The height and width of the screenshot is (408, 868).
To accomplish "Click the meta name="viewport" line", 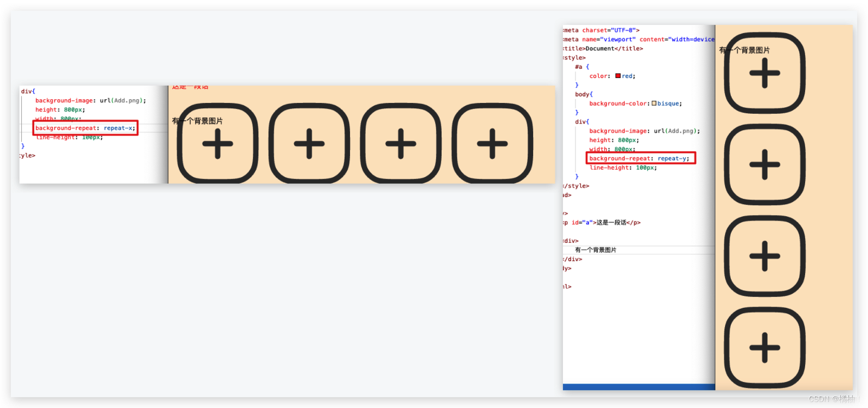I will [639, 40].
